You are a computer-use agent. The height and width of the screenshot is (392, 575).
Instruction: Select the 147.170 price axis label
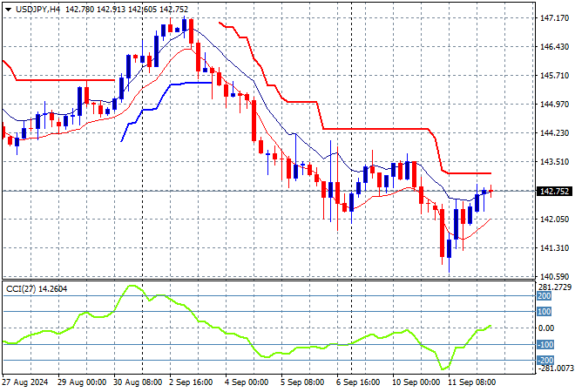[x=555, y=17]
